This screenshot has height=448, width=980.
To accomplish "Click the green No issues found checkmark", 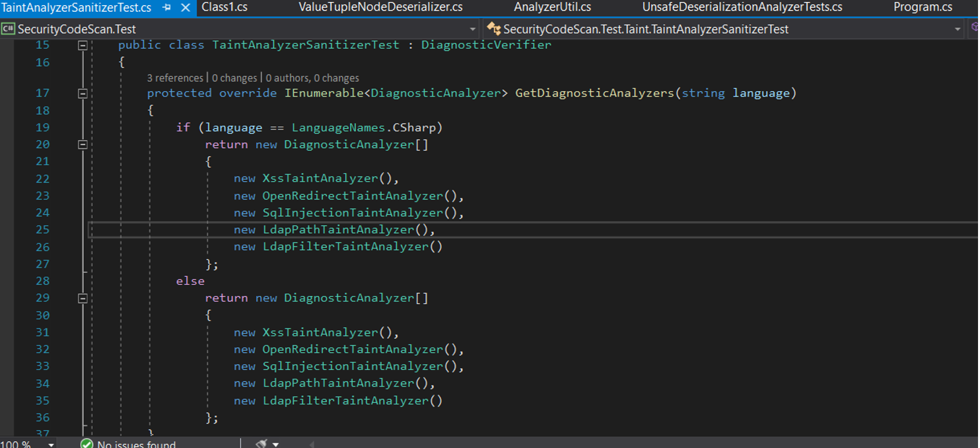I will tap(87, 444).
